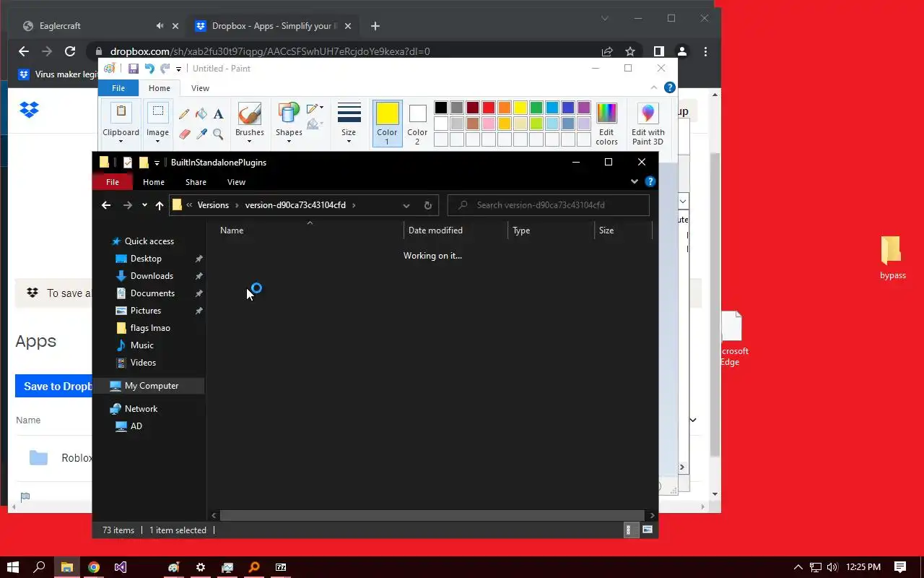Switch to the large icons view layout
Screen dimensions: 924x578
coord(648,530)
